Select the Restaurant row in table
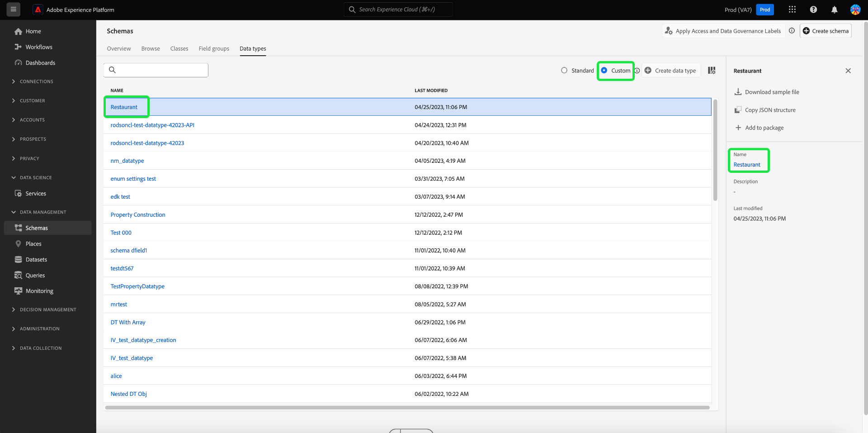The image size is (868, 433). tap(407, 107)
